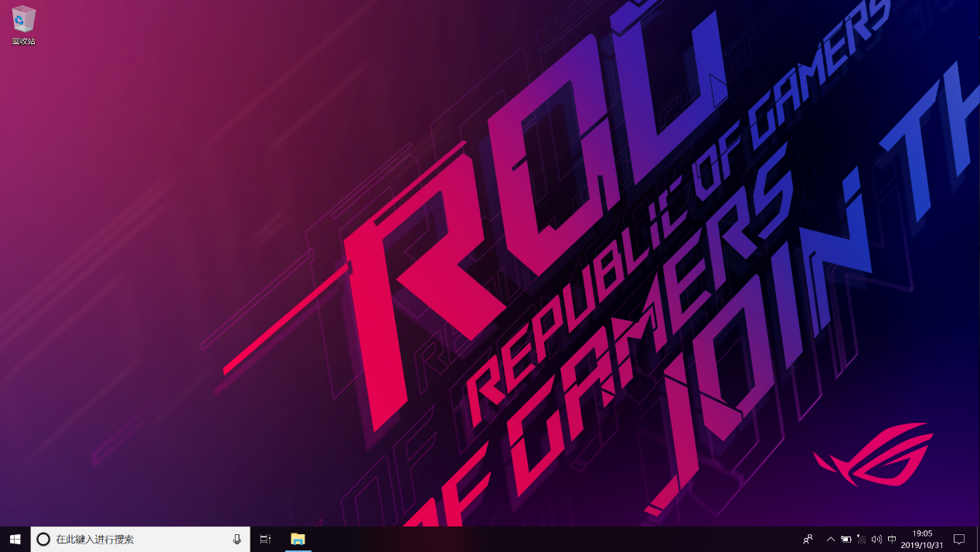Click the Cortana circle icon
This screenshot has height=552, width=980.
[43, 539]
